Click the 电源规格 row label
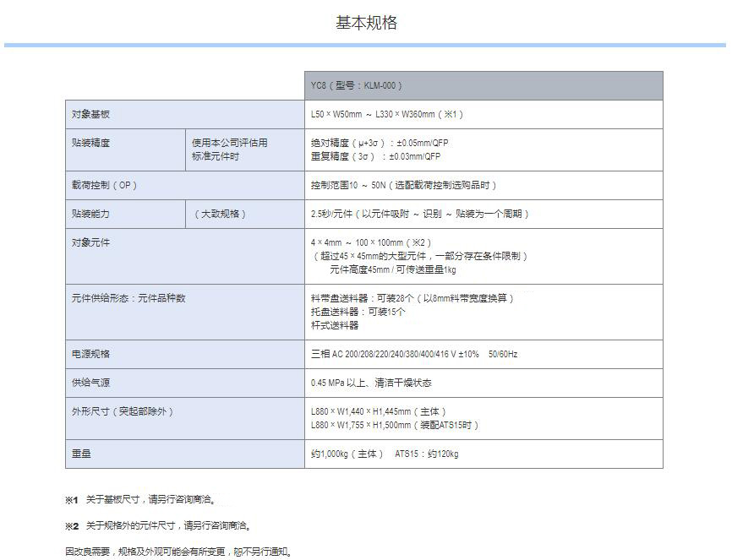Screen dimensions: 732x560 coord(91,354)
